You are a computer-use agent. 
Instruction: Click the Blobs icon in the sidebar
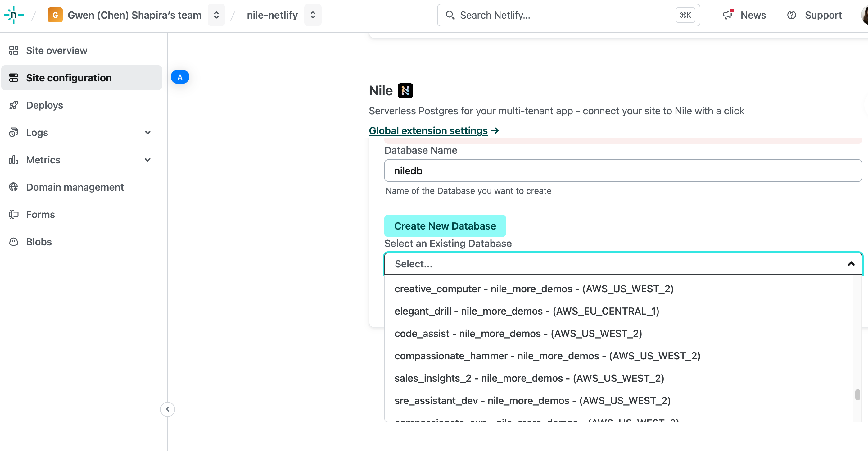pos(13,242)
